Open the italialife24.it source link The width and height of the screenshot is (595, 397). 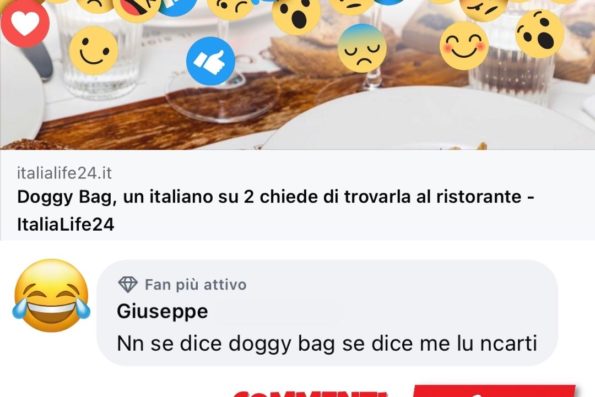click(64, 173)
